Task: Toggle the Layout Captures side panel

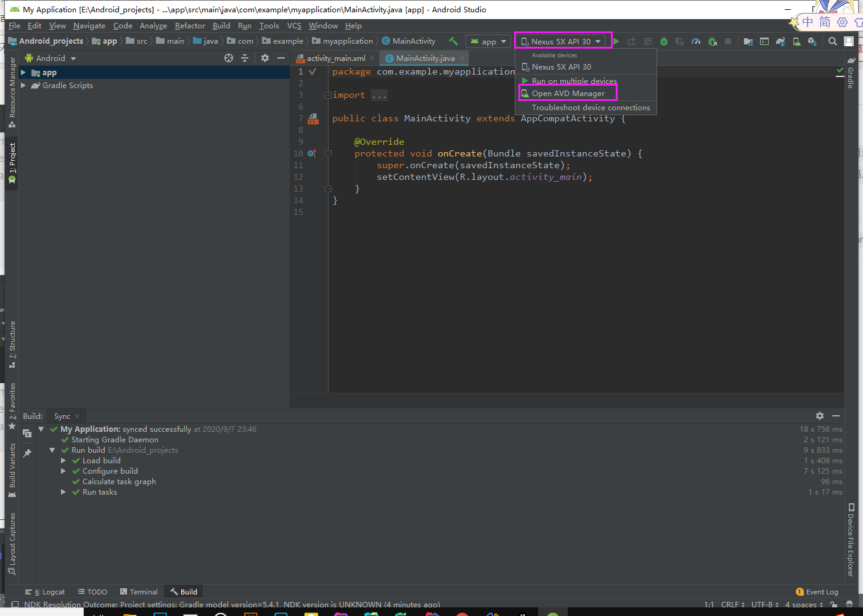Action: (12, 543)
